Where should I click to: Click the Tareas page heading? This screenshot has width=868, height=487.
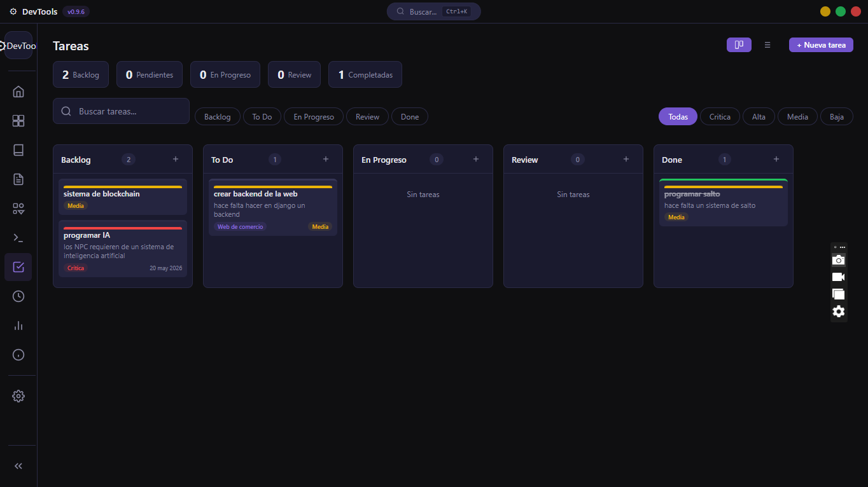(71, 46)
